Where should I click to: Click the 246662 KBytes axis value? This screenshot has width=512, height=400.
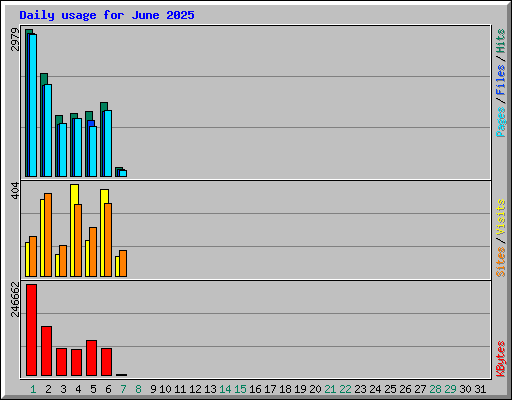15,299
